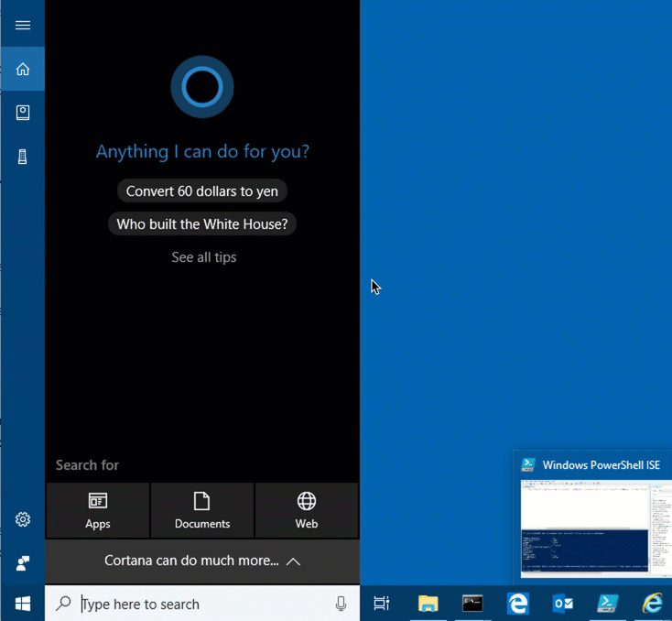Launch Internet Explorer from the taskbar
The height and width of the screenshot is (621, 672).
(x=652, y=604)
